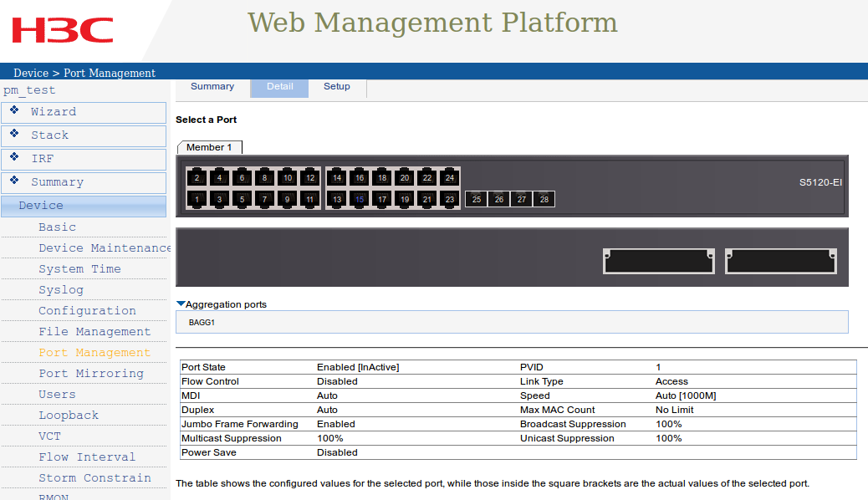The image size is (868, 500).
Task: Click the Enabled [InActive] port state value
Action: (358, 367)
